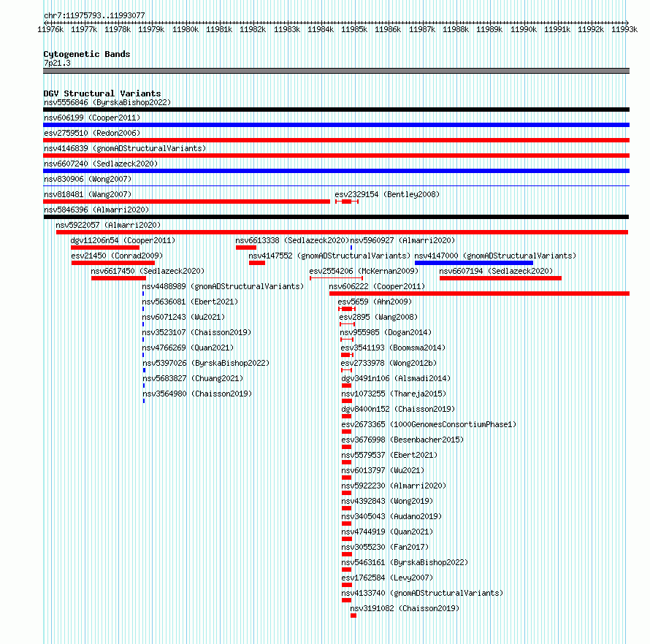Select esv2673365 (1000GenomesConsortiumPhase1) label
The image size is (650, 644).
click(429, 424)
